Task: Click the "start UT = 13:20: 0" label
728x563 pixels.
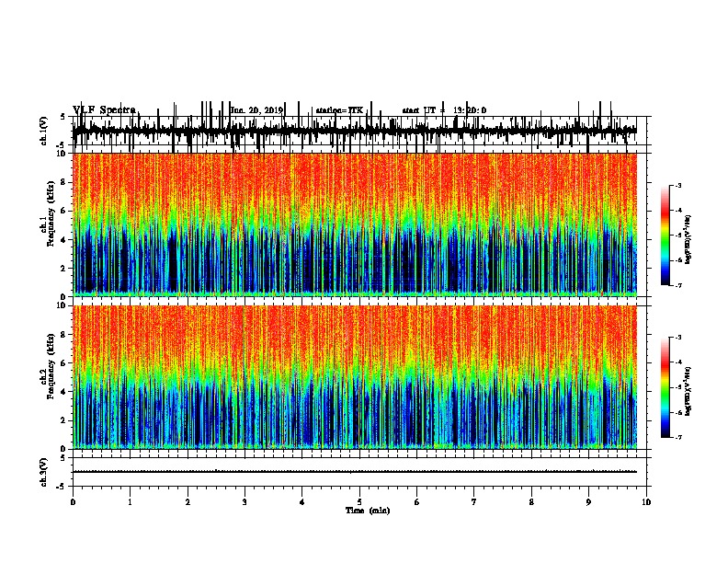Action: pyautogui.click(x=444, y=110)
